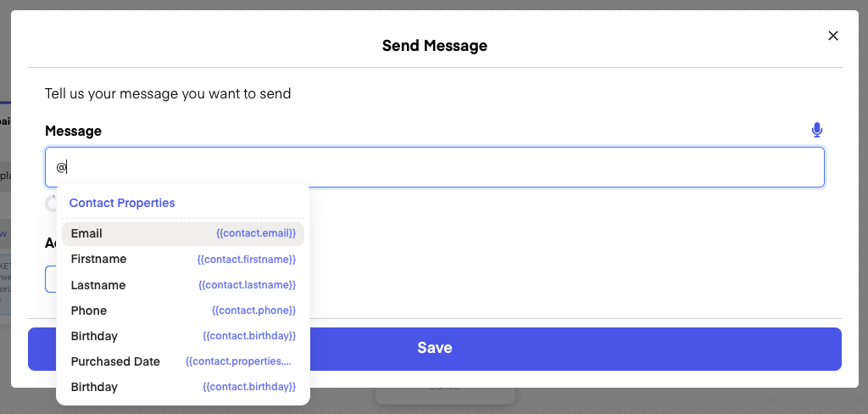Insert the Lastname property option

[x=98, y=285]
